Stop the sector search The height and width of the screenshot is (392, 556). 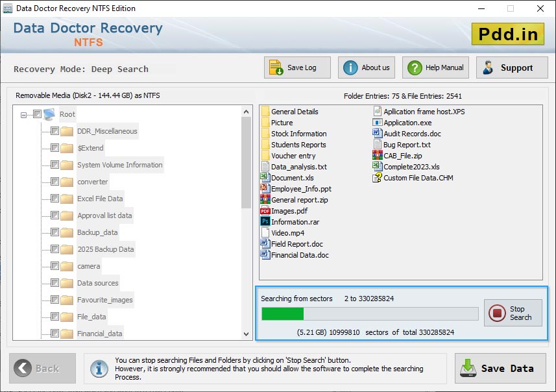click(x=513, y=313)
